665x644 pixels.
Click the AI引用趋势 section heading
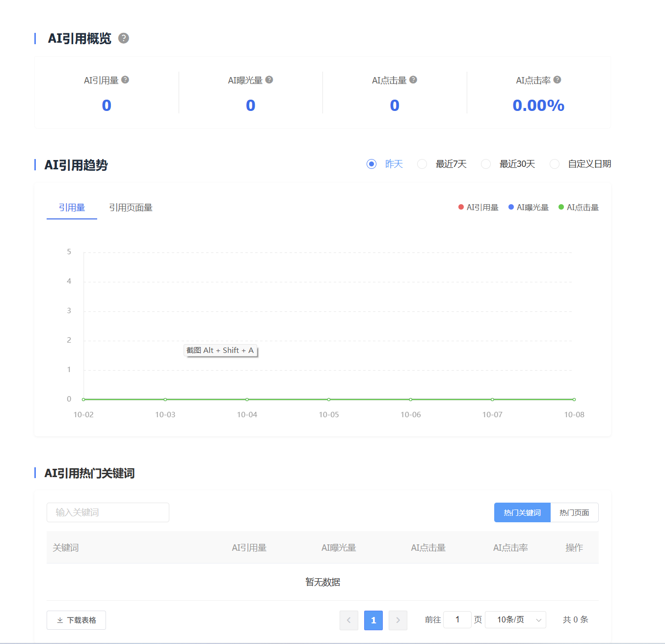(76, 165)
